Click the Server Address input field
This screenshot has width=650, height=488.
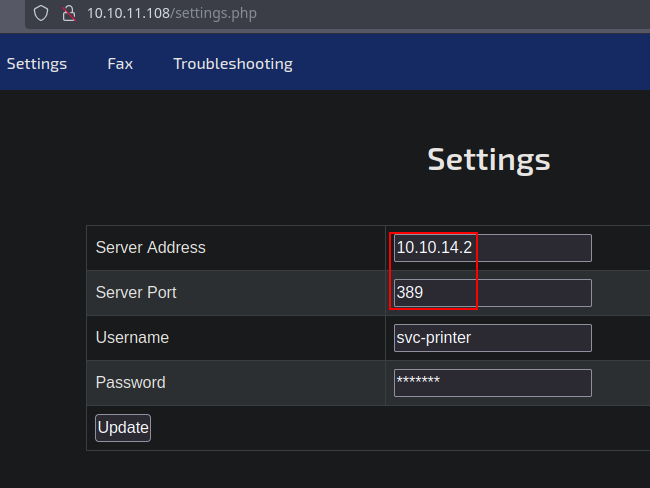[x=492, y=248]
